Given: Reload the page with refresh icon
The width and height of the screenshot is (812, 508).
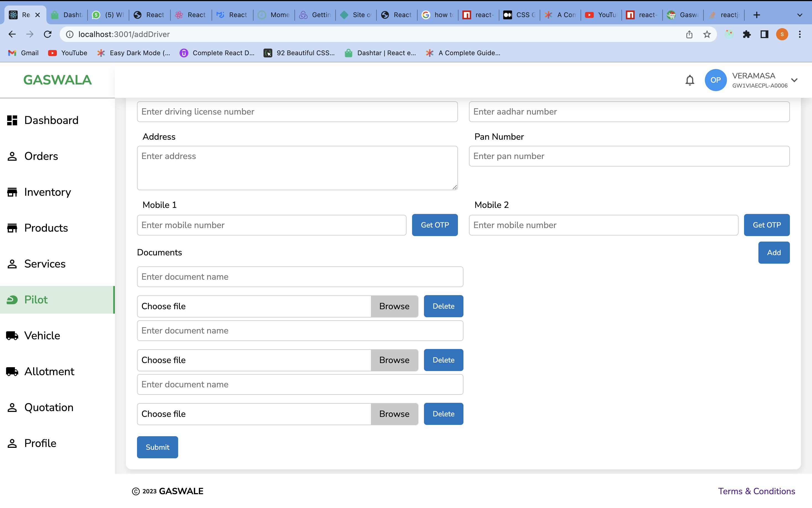Looking at the screenshot, I should click(x=48, y=34).
